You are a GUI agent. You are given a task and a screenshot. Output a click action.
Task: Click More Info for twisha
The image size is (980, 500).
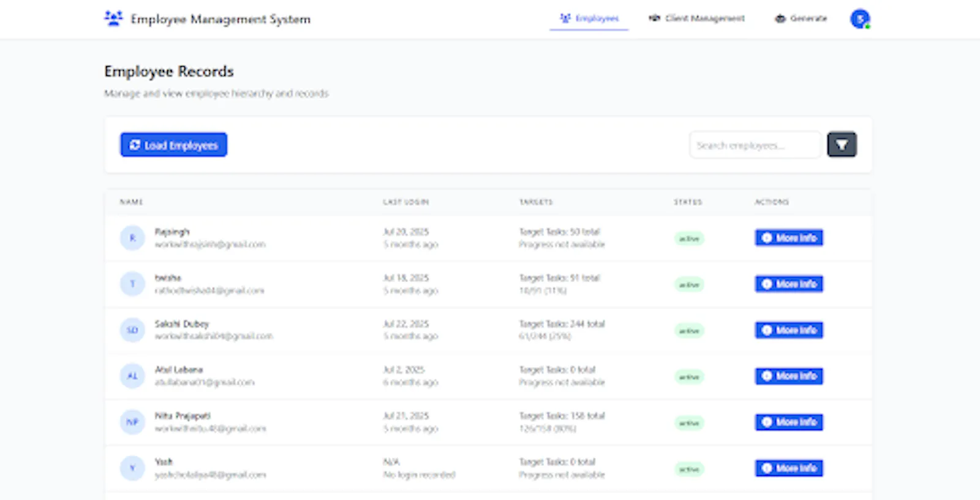pos(789,284)
